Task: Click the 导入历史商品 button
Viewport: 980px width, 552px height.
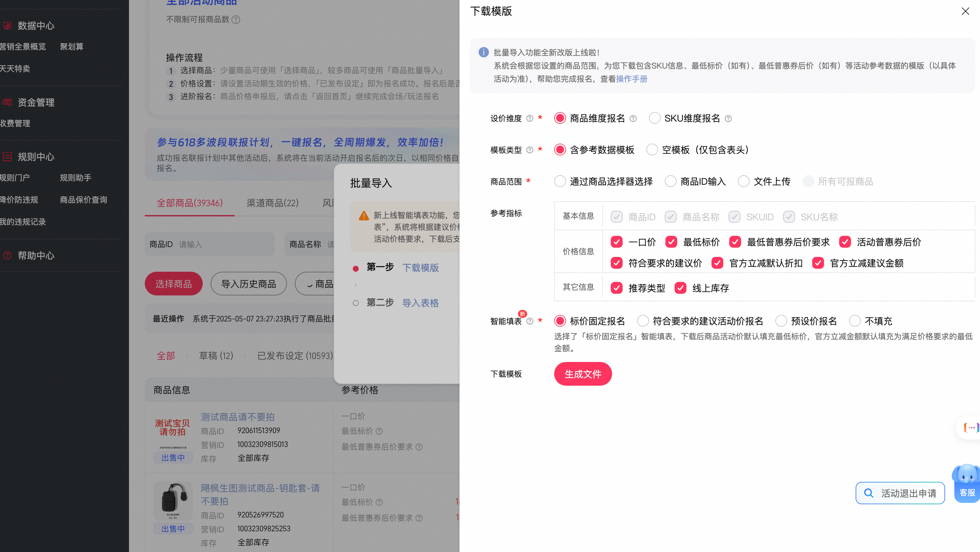Action: (249, 284)
